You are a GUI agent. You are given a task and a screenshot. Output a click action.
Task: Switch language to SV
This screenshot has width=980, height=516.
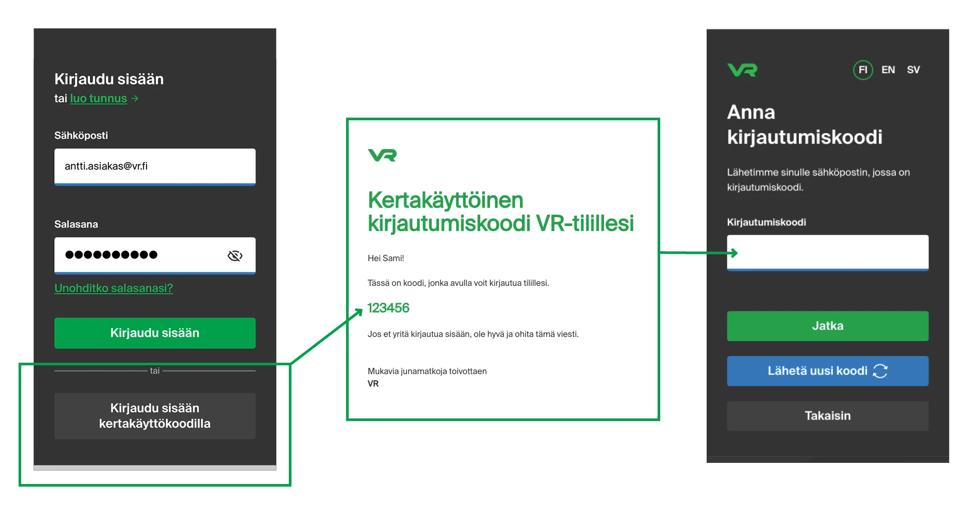coord(913,70)
